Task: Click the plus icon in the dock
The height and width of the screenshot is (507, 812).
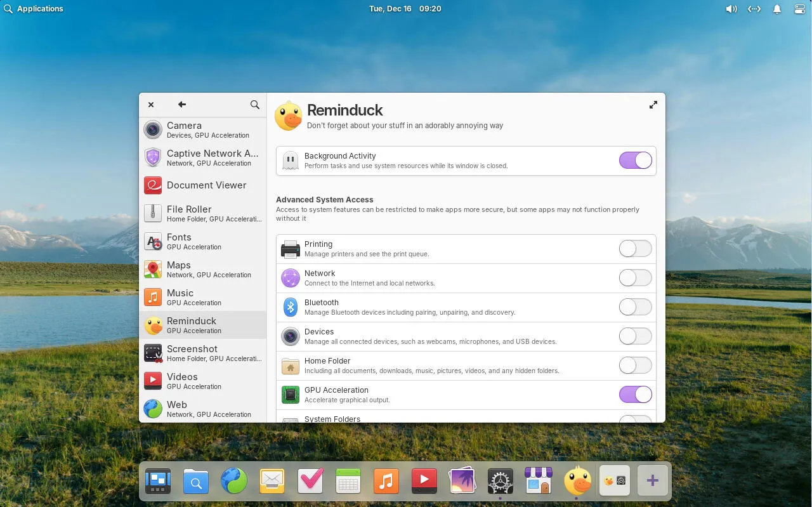Action: point(652,481)
